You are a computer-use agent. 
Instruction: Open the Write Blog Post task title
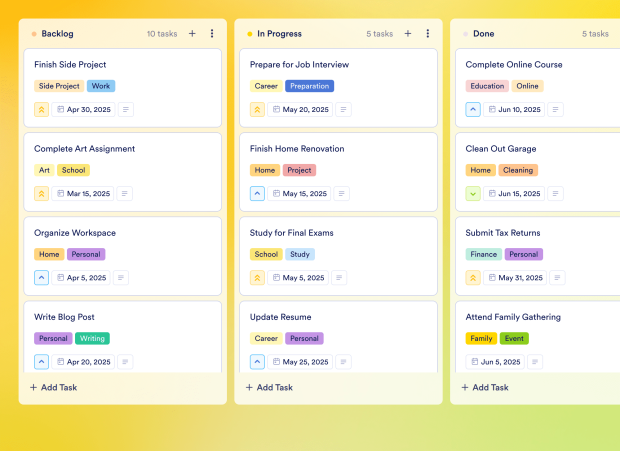[x=64, y=317]
